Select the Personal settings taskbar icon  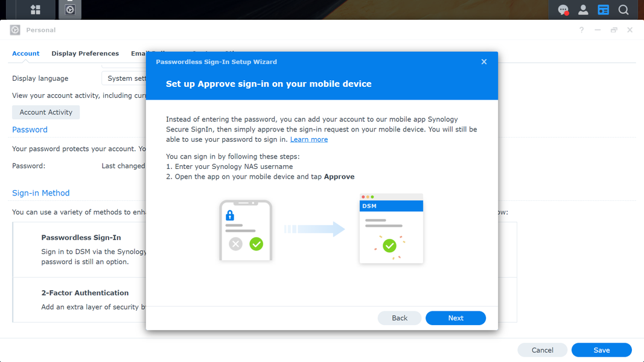point(70,10)
